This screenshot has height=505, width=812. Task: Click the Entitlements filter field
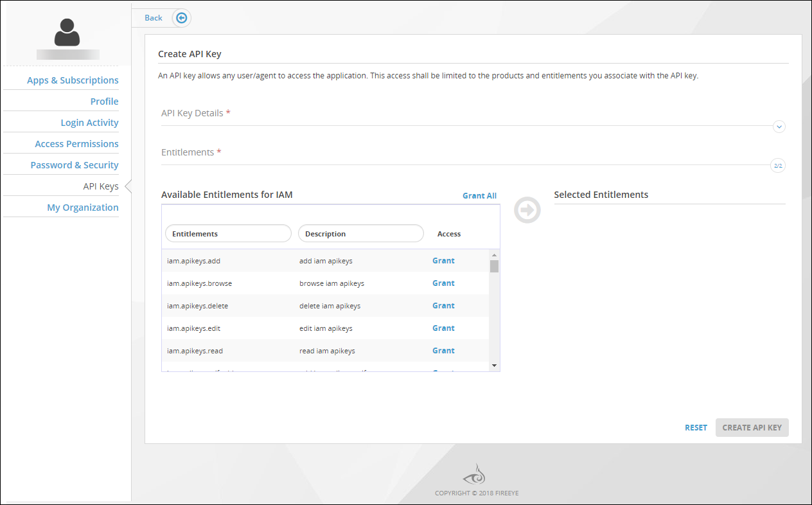pyautogui.click(x=228, y=234)
